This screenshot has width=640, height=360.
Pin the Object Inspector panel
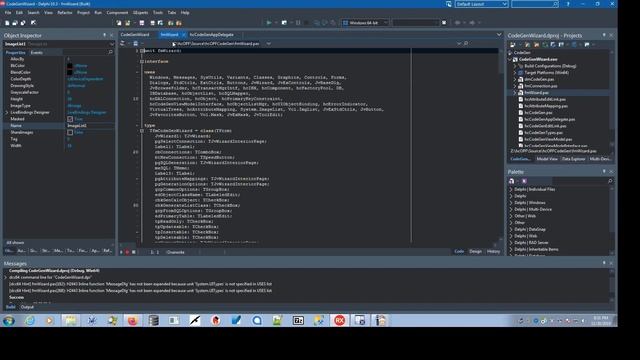[x=104, y=36]
